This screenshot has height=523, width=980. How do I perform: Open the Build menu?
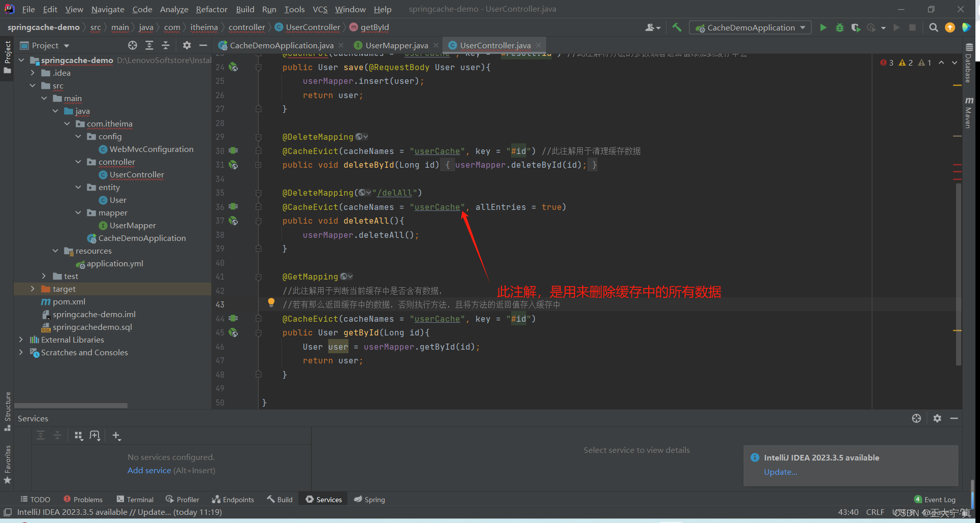[x=245, y=9]
